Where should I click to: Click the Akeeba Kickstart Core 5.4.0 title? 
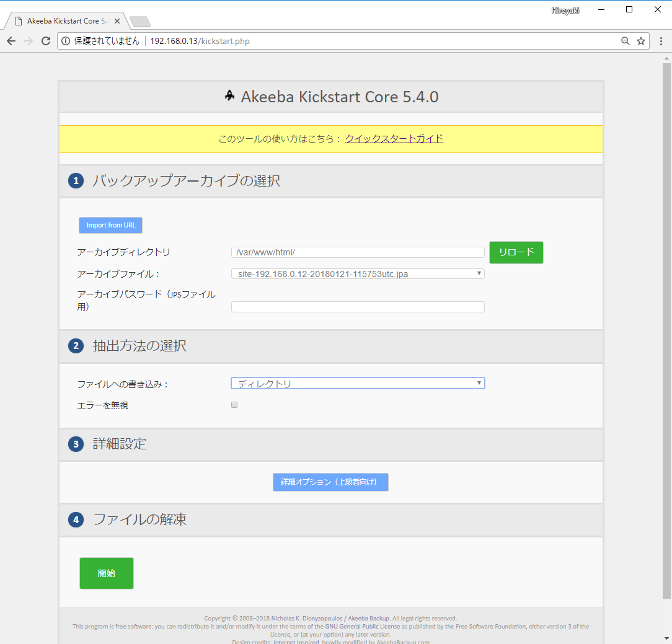click(340, 97)
